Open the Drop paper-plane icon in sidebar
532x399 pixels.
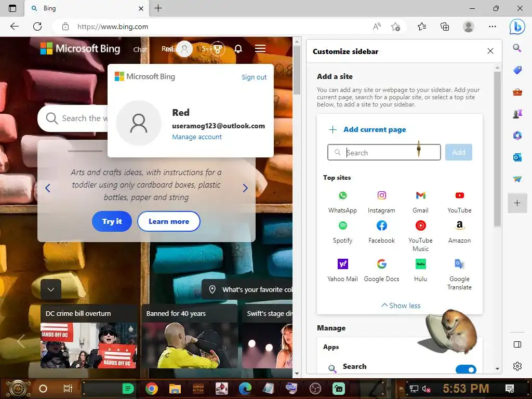(x=517, y=179)
